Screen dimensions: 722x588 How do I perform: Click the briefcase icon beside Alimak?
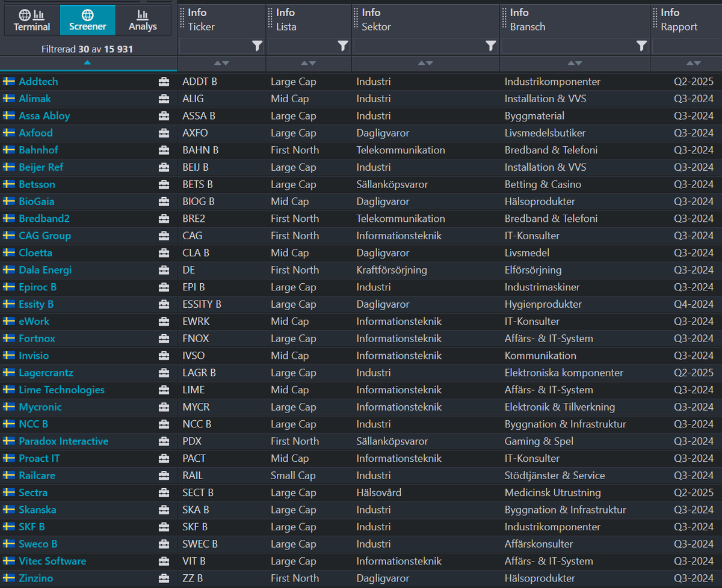164,99
